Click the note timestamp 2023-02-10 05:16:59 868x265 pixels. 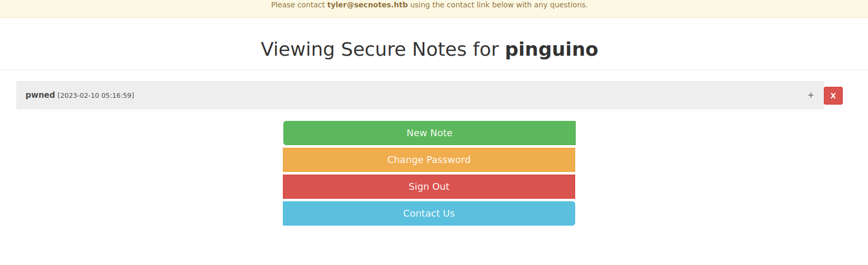pyautogui.click(x=96, y=96)
